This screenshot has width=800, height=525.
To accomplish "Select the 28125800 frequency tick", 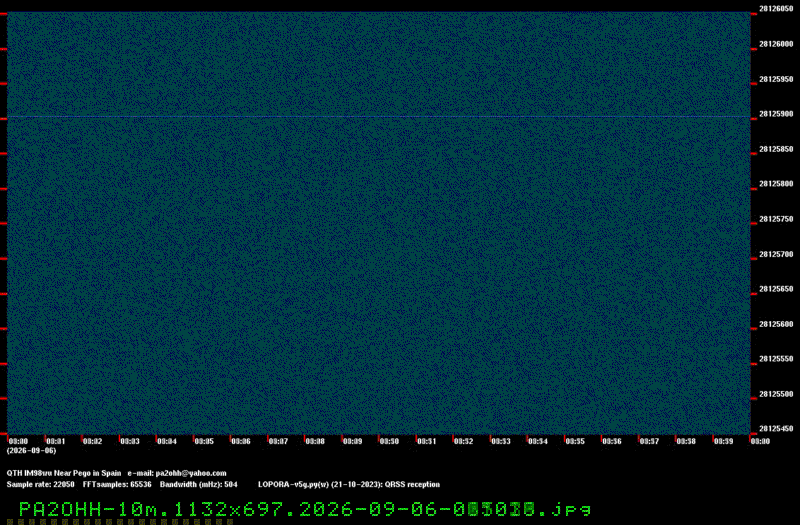I will coord(776,184).
